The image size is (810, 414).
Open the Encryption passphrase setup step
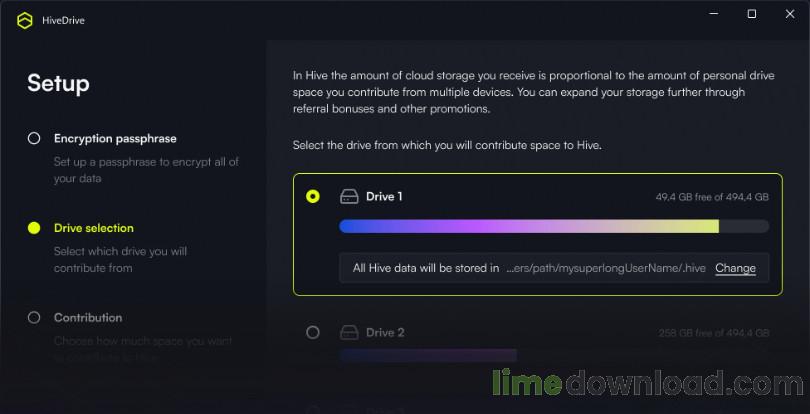coord(115,139)
